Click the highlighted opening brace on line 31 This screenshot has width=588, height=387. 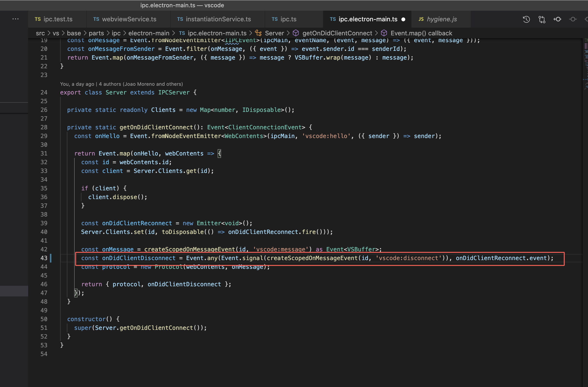[x=219, y=153]
